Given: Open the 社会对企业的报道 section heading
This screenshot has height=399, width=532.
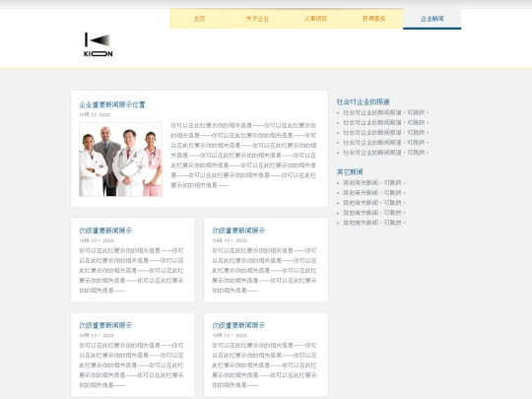Looking at the screenshot, I should (x=363, y=101).
